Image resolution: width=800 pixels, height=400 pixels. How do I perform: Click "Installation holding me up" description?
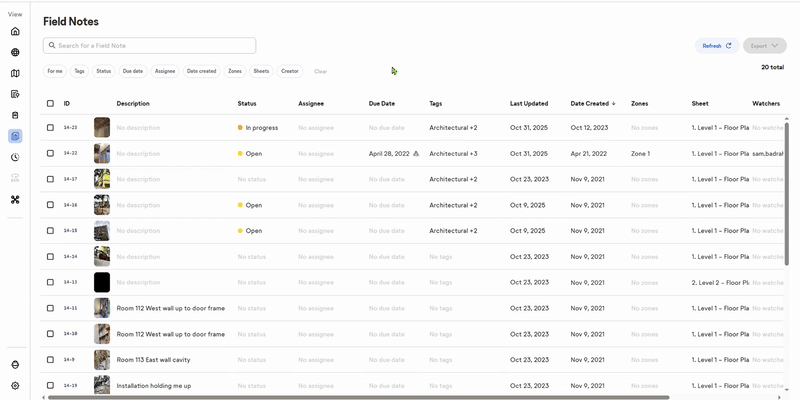click(154, 386)
